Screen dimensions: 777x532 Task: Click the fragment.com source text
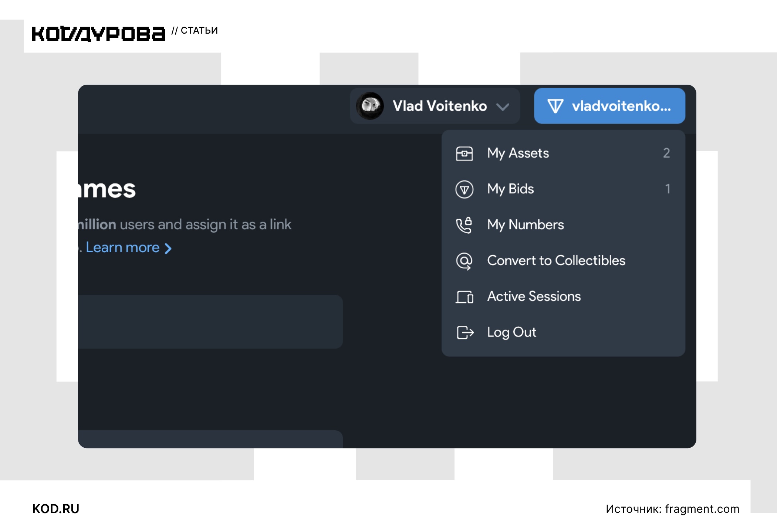(702, 509)
